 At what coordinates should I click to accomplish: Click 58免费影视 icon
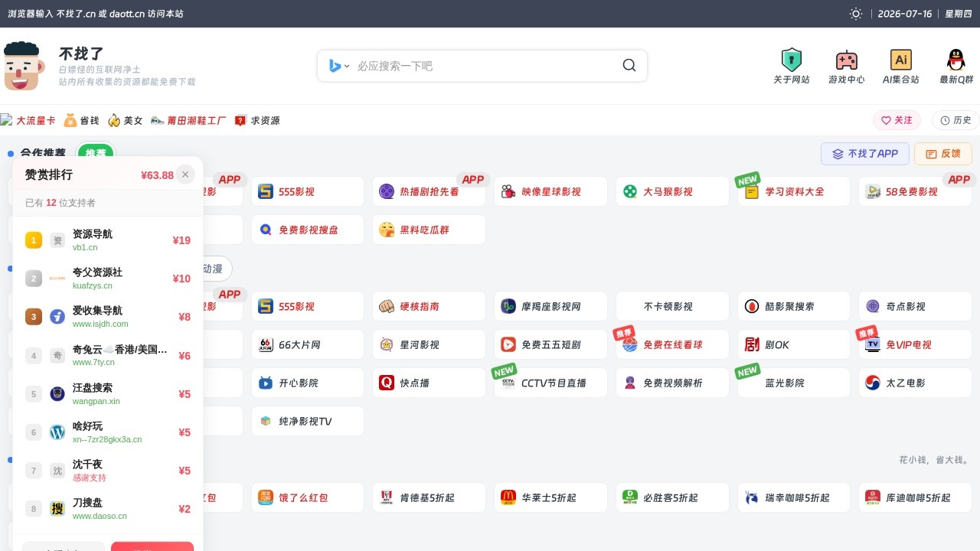click(x=873, y=191)
